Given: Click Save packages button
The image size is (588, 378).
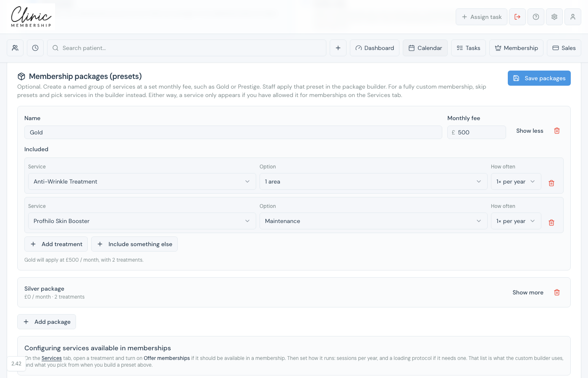Looking at the screenshot, I should pyautogui.click(x=539, y=78).
